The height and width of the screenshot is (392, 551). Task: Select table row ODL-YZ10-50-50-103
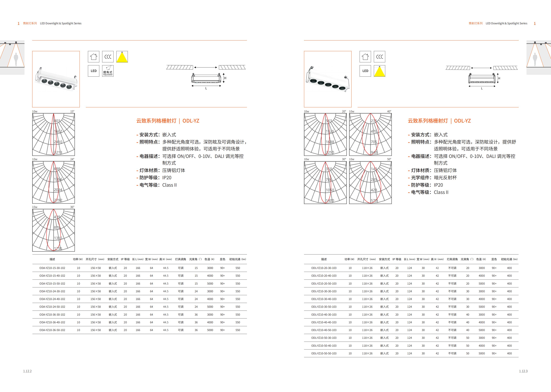pos(324,353)
